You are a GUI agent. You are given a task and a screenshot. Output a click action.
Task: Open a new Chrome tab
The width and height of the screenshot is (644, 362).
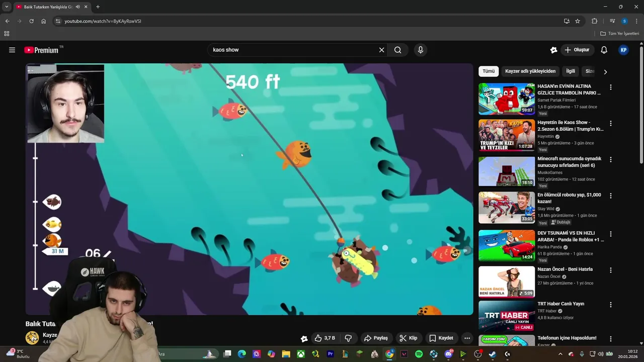(98, 7)
